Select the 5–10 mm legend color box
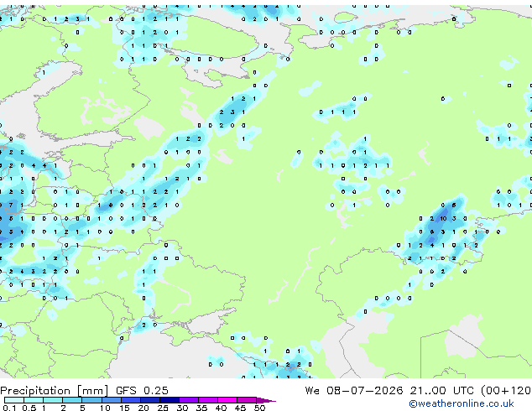Screen dimensions: 532x411 point(91,400)
